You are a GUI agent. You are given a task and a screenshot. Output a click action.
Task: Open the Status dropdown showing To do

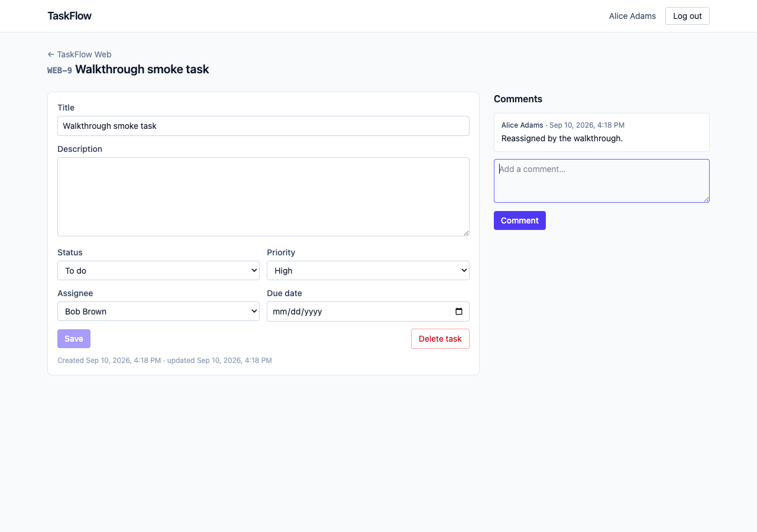158,271
